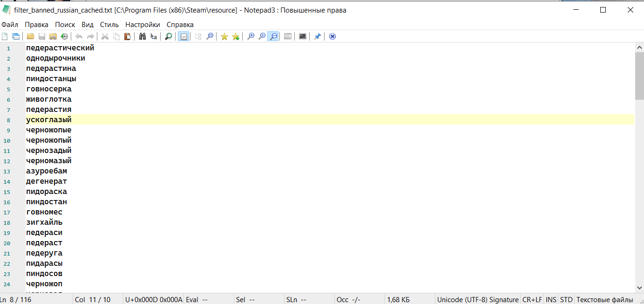The width and height of the screenshot is (644, 304).
Task: Maximize the Notepad3 window
Action: [x=603, y=10]
